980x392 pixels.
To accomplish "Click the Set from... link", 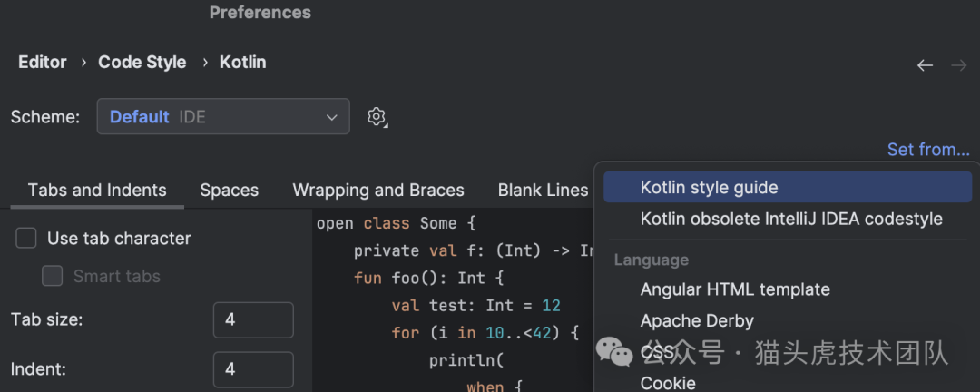I will 928,150.
